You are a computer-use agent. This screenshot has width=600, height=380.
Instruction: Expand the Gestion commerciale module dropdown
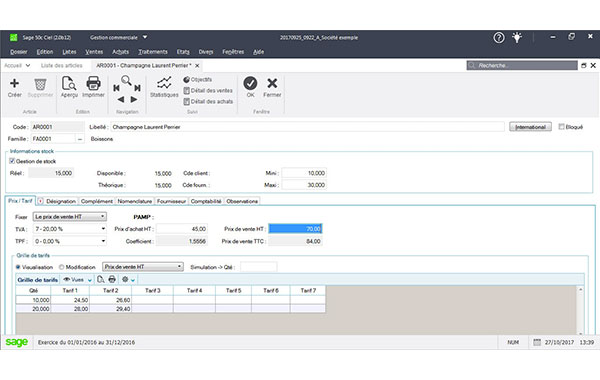[145, 37]
